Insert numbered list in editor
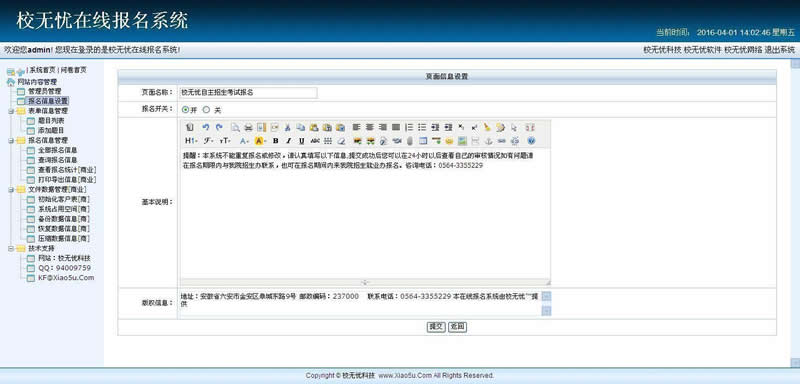This screenshot has width=800, height=384. point(409,127)
